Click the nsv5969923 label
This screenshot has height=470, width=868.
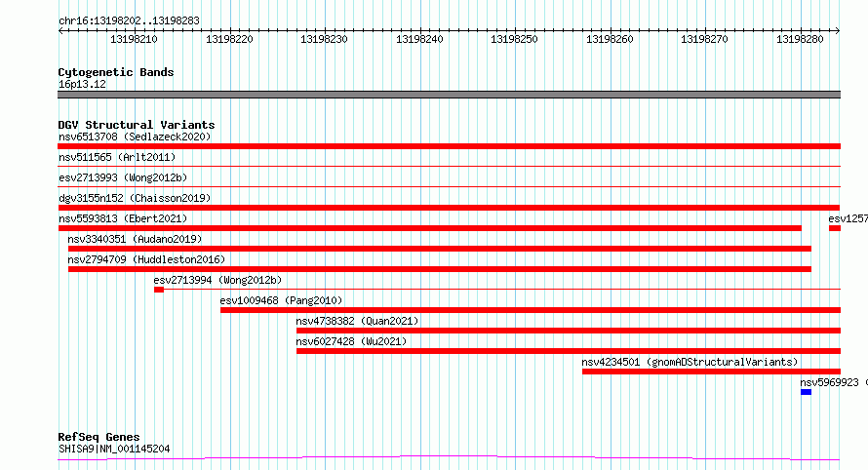[829, 382]
